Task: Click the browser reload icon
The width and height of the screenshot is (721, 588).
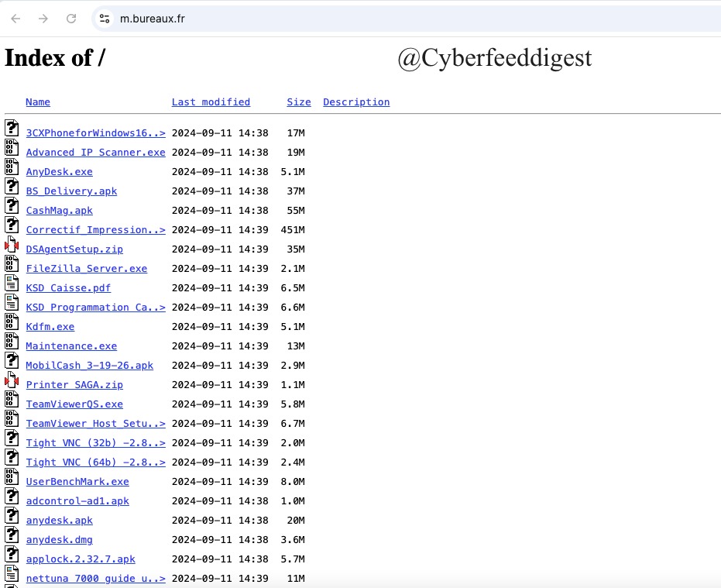Action: coord(71,19)
